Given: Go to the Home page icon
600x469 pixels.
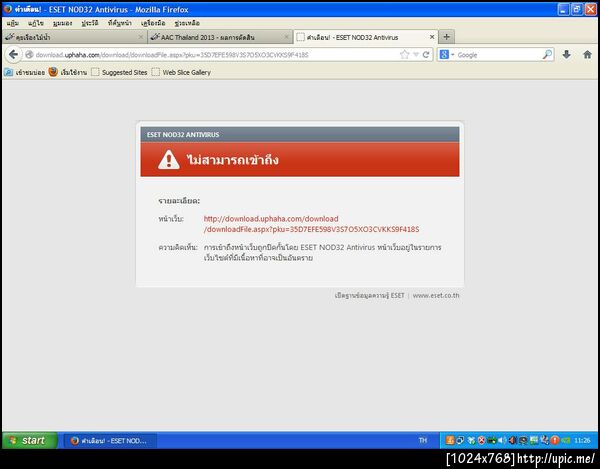Looking at the screenshot, I should [x=587, y=55].
